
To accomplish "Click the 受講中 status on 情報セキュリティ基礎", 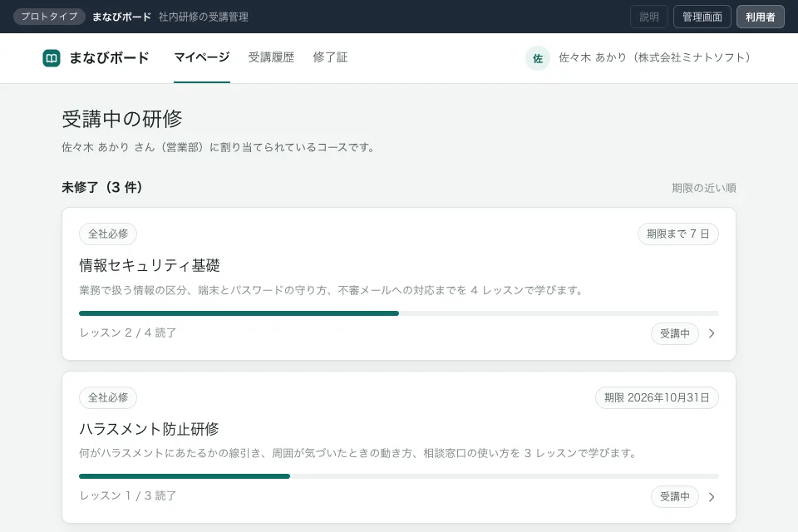I will click(x=675, y=333).
